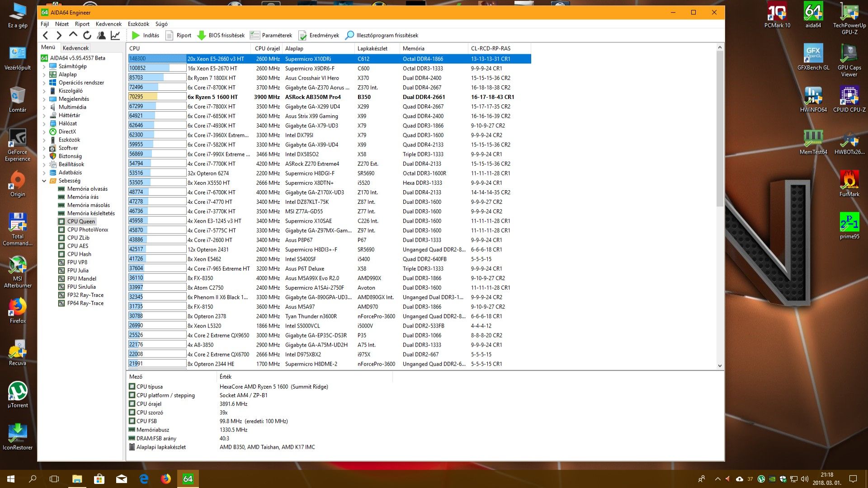Open Paraméterek from toolbar

pos(271,35)
